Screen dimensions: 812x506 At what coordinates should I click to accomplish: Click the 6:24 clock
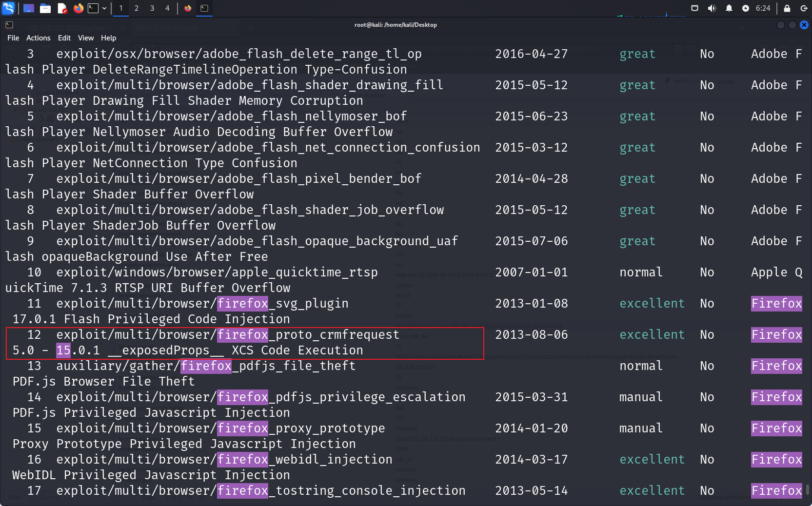click(x=763, y=8)
